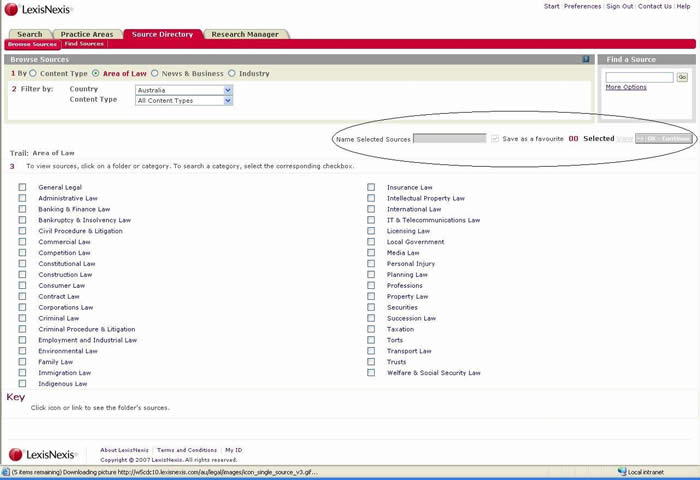Click the Area of Law trail entry
This screenshot has width=700, height=480.
54,153
